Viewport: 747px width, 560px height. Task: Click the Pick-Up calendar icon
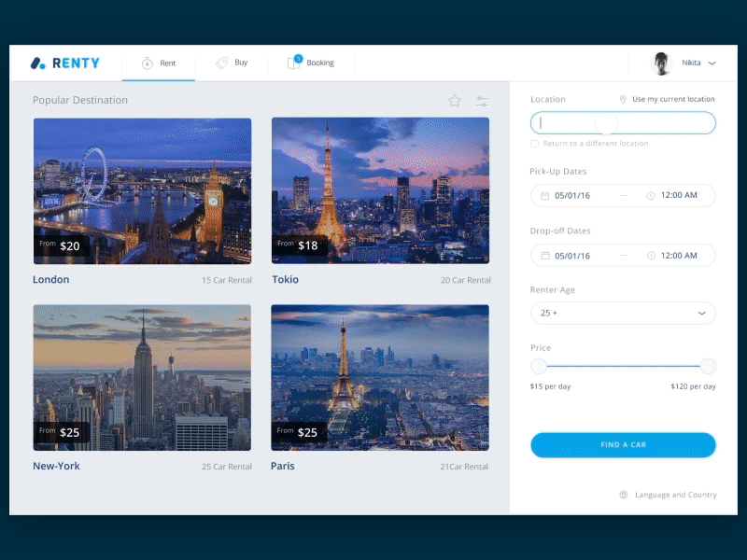545,196
